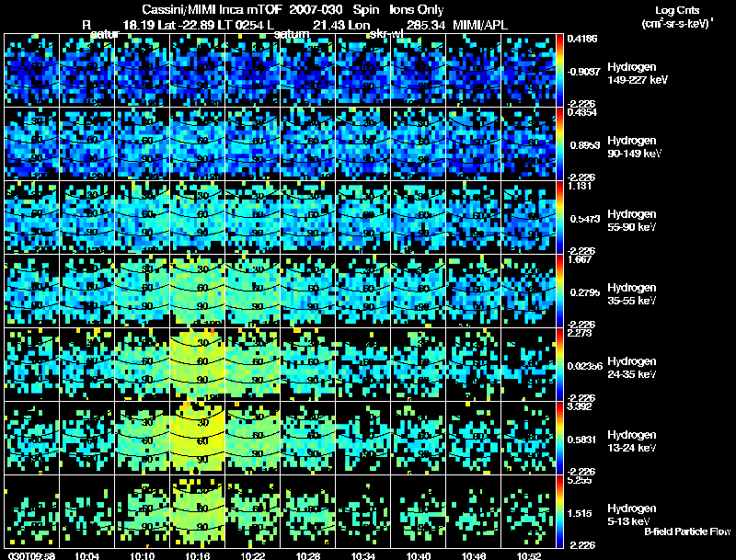Open the 24-35 keV panel at 10:16
The height and width of the screenshot is (560, 736).
point(198,365)
